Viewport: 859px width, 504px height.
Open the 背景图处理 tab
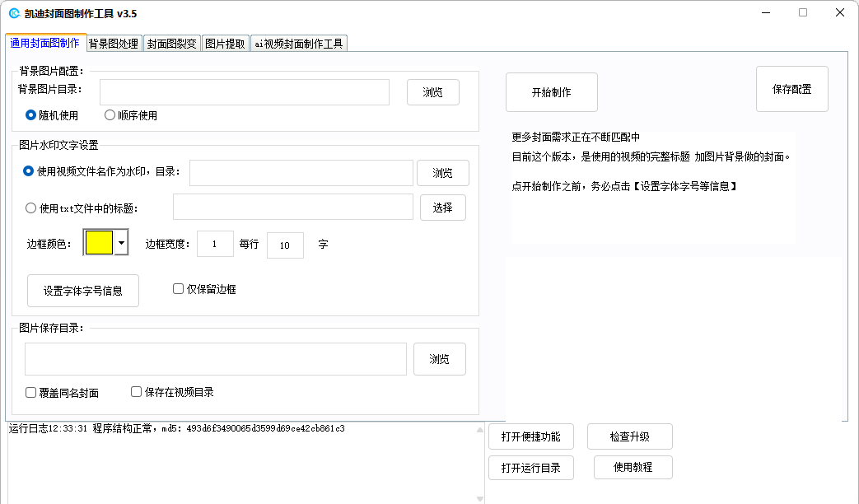point(114,44)
